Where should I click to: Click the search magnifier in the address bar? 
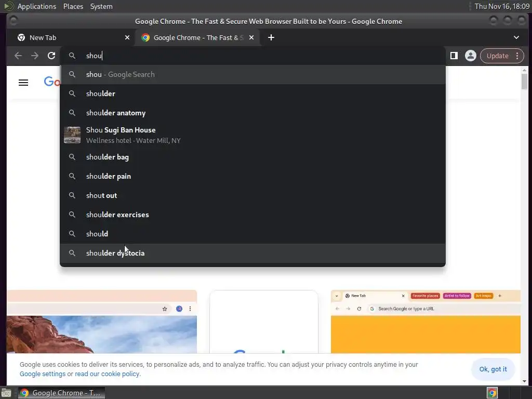pos(72,56)
